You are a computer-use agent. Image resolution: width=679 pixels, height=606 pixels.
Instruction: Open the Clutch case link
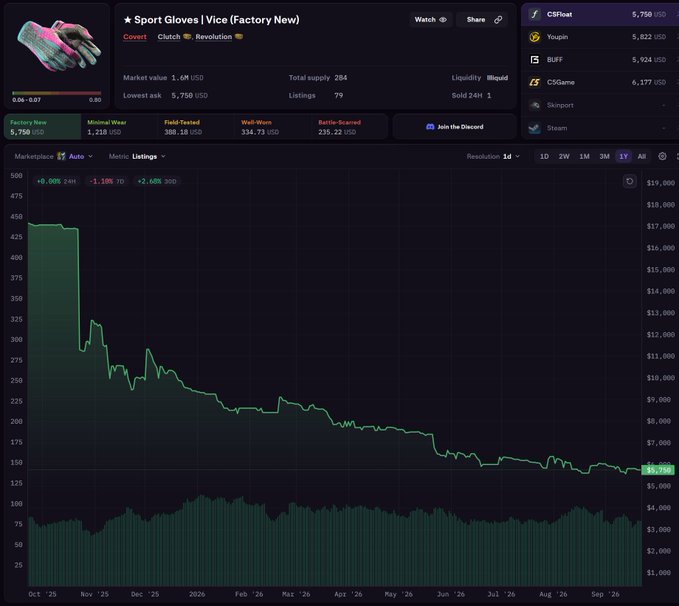pos(169,37)
